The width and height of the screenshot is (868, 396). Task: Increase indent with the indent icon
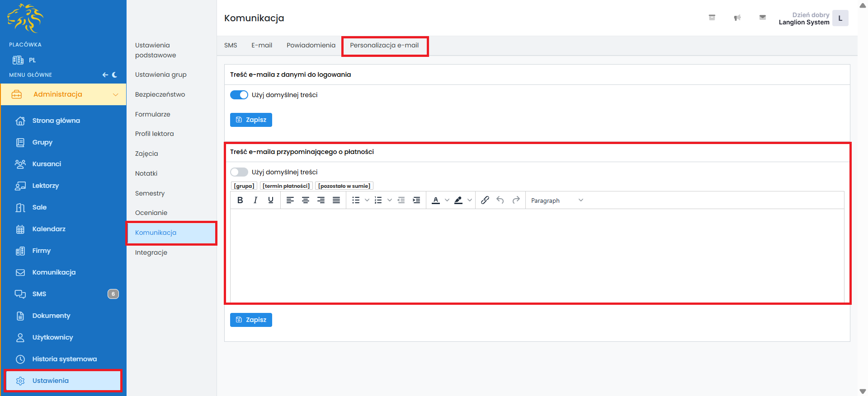point(416,200)
